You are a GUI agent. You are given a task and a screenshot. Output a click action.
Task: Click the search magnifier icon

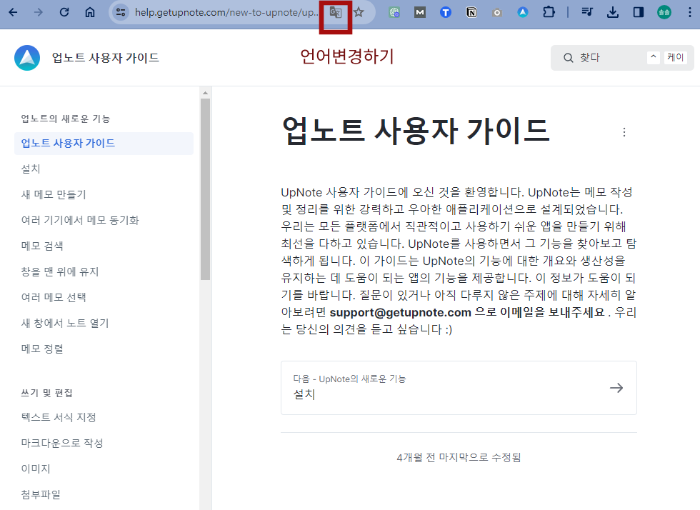click(568, 58)
